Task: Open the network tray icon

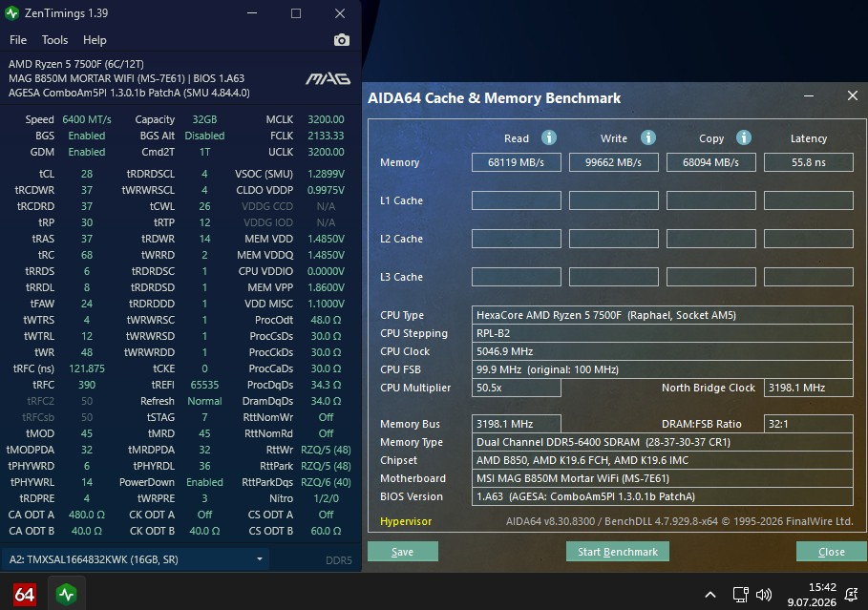Action: [x=740, y=595]
